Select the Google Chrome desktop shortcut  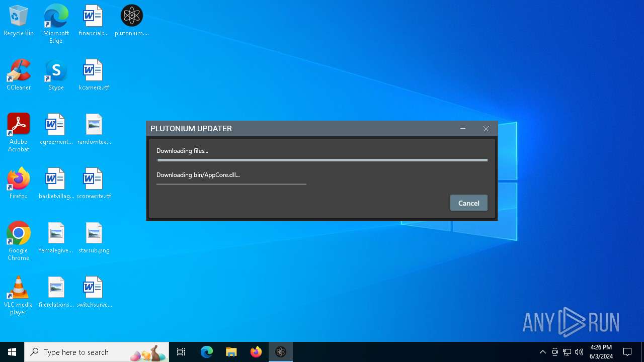coord(19,241)
